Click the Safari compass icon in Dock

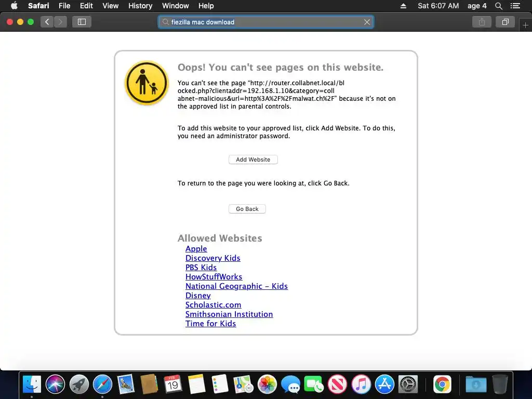(102, 384)
